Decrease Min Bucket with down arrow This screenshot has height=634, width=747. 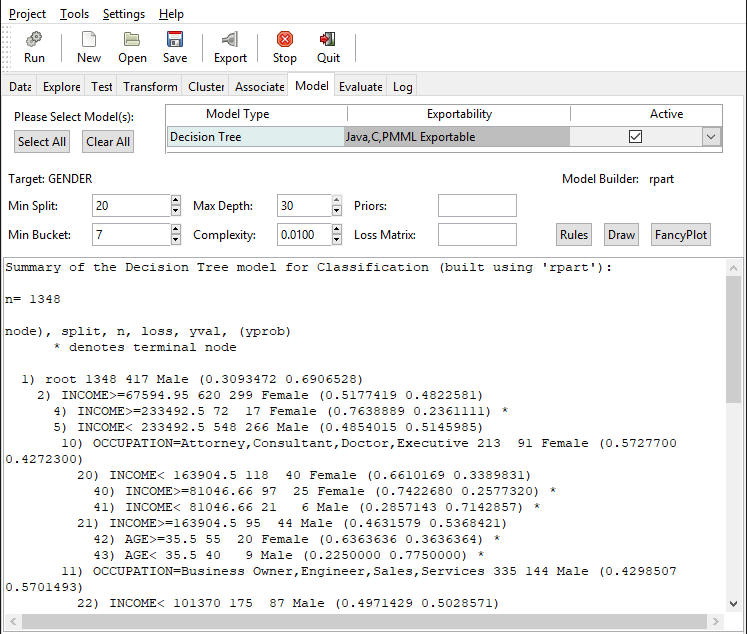coord(176,240)
